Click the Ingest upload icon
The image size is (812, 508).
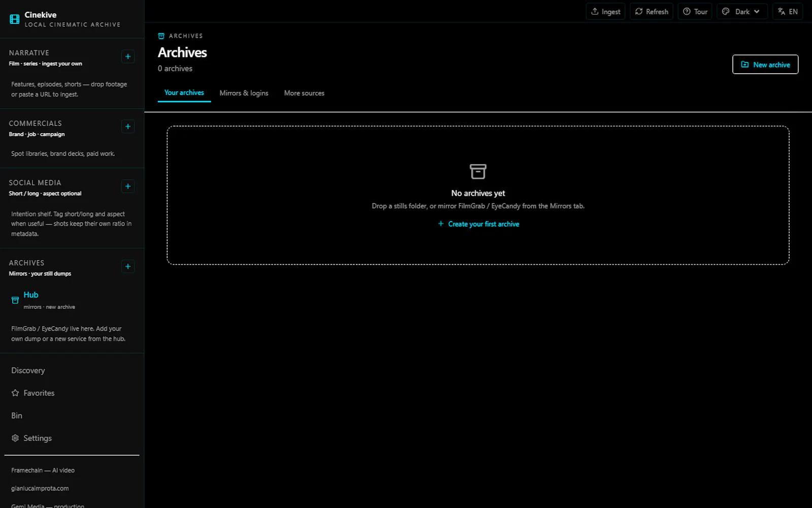coord(595,11)
